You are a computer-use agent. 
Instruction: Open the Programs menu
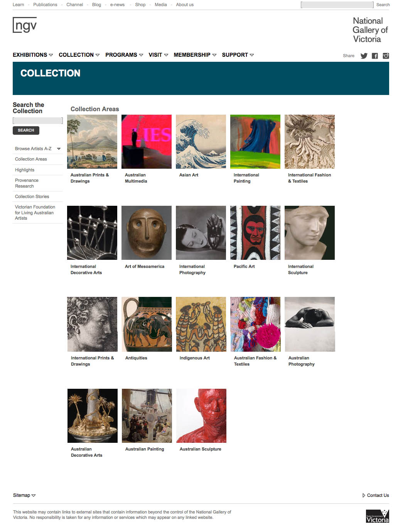(124, 55)
